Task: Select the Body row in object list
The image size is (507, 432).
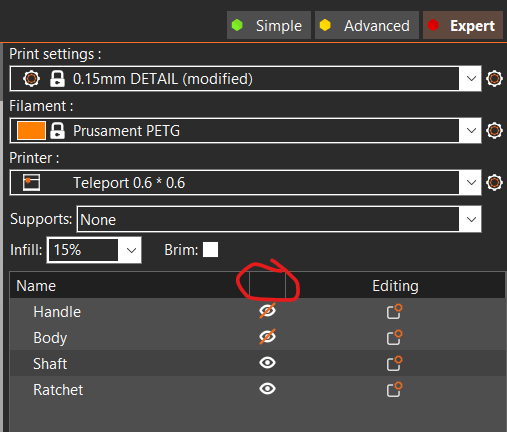Action: (x=257, y=337)
